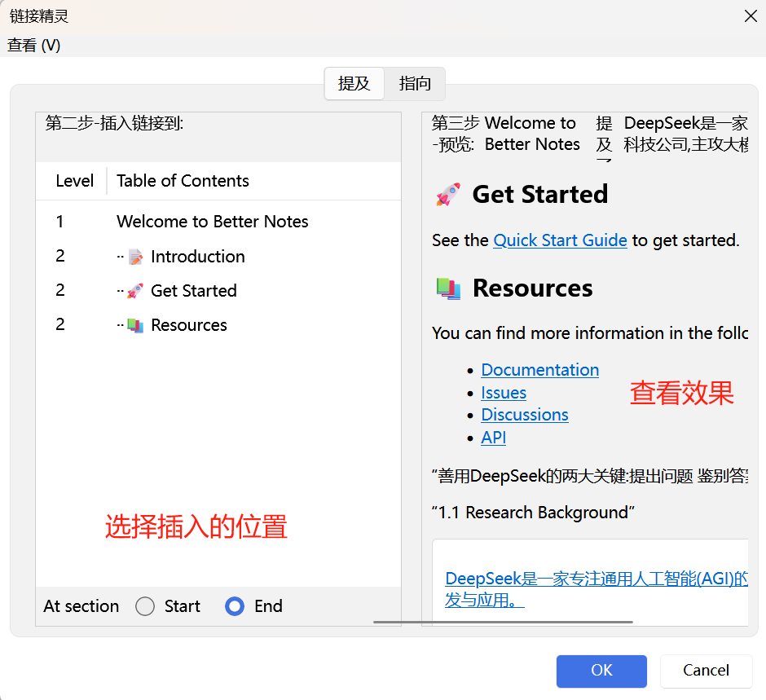
Task: Confirm with the OK button
Action: tap(601, 671)
